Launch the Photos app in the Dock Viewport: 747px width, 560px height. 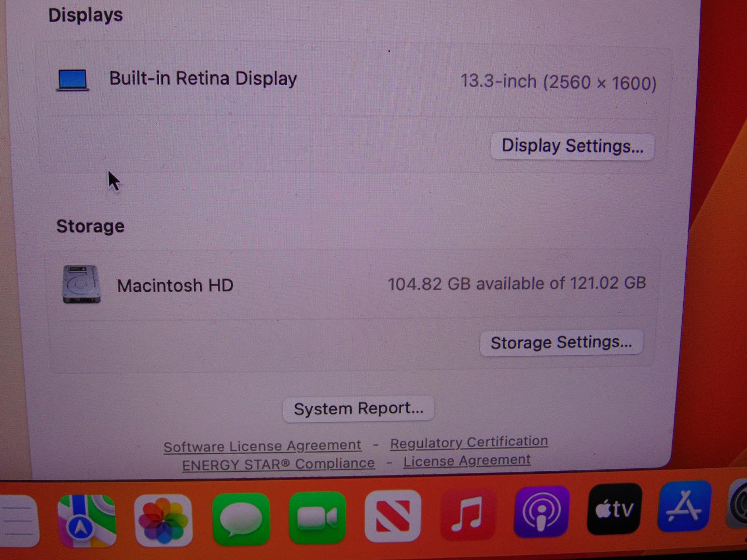[163, 520]
